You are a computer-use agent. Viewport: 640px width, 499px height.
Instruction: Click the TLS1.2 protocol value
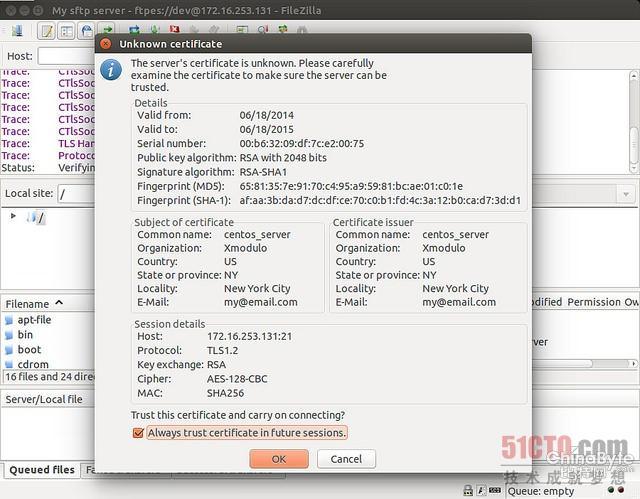point(222,350)
